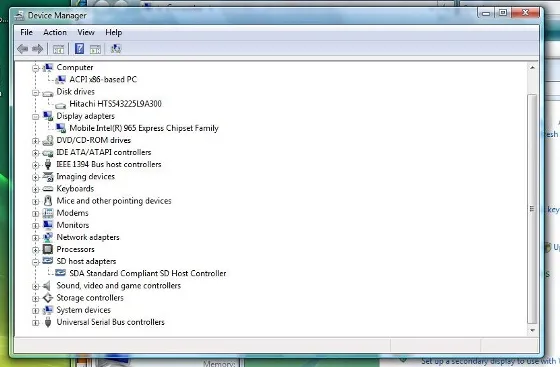Click the Modems category icon
560x367 pixels.
tap(48, 213)
